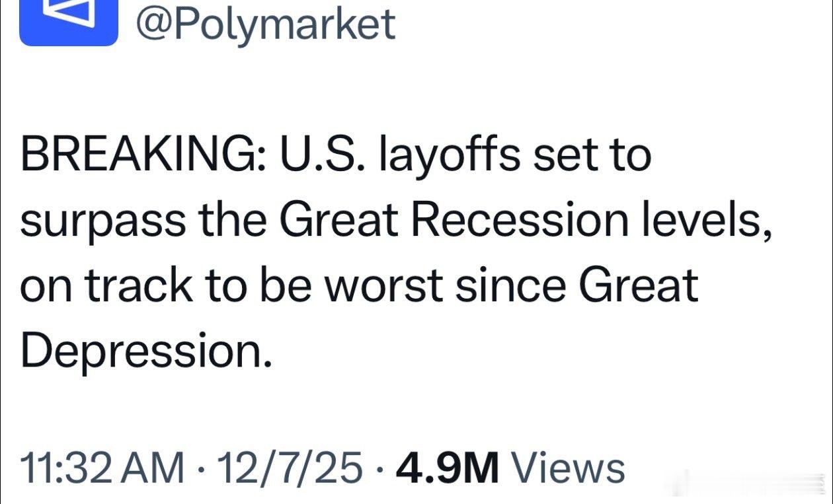Open the @Polymarket handle link
833x504 pixels.
[265, 24]
